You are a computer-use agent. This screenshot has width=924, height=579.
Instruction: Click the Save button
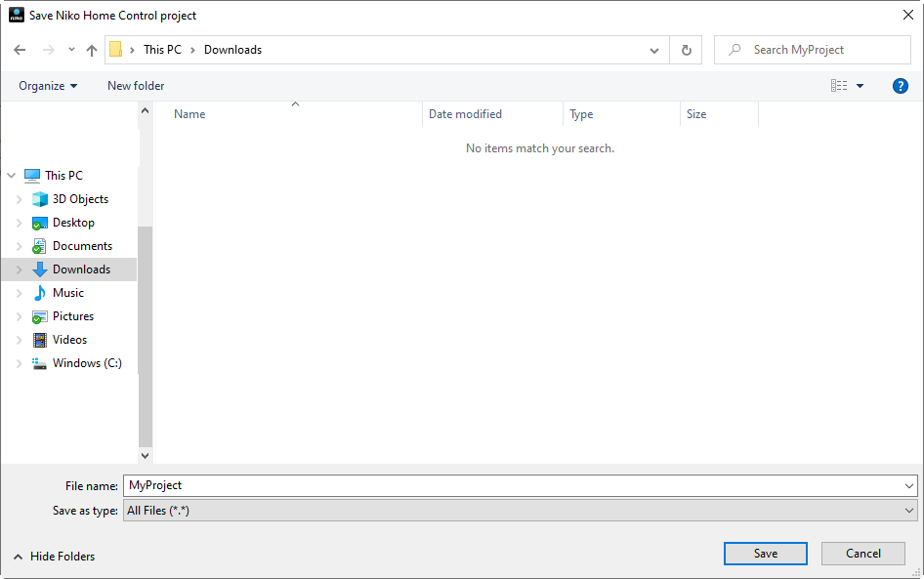click(x=765, y=554)
